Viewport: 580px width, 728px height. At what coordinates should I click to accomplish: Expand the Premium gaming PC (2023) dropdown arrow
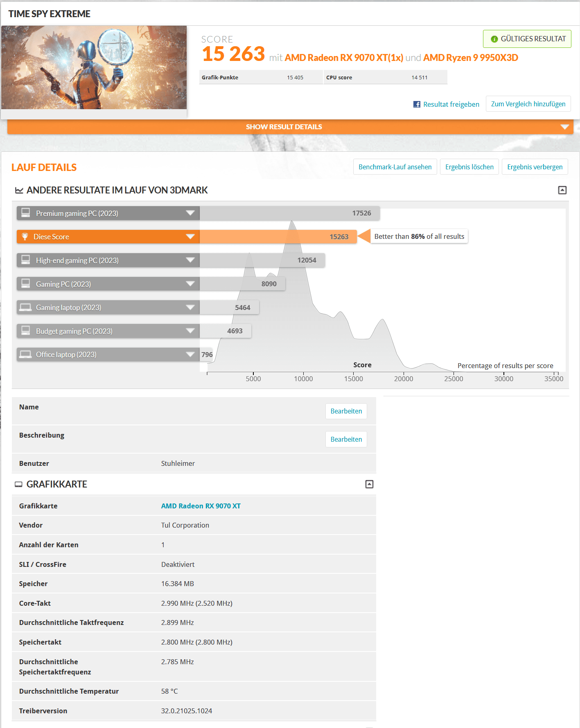click(x=190, y=213)
